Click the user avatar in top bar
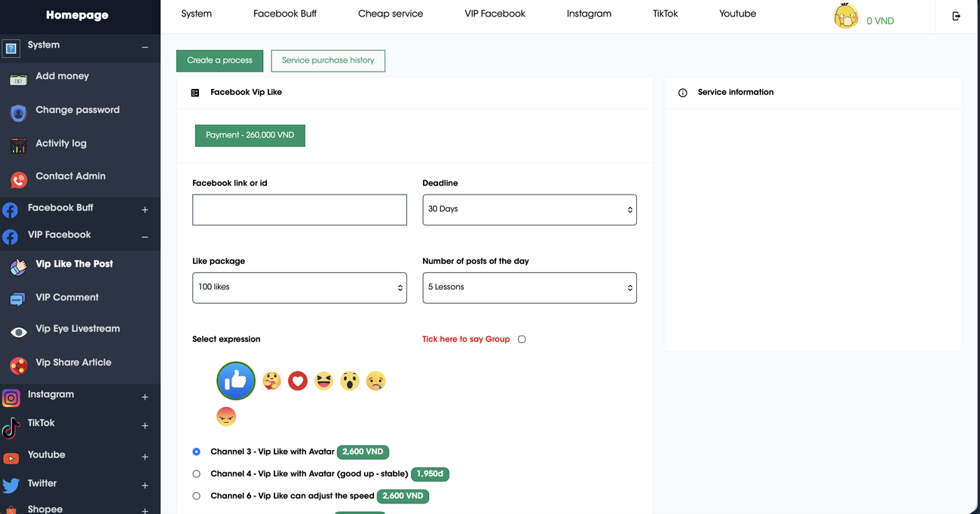The height and width of the screenshot is (514, 980). click(x=846, y=17)
